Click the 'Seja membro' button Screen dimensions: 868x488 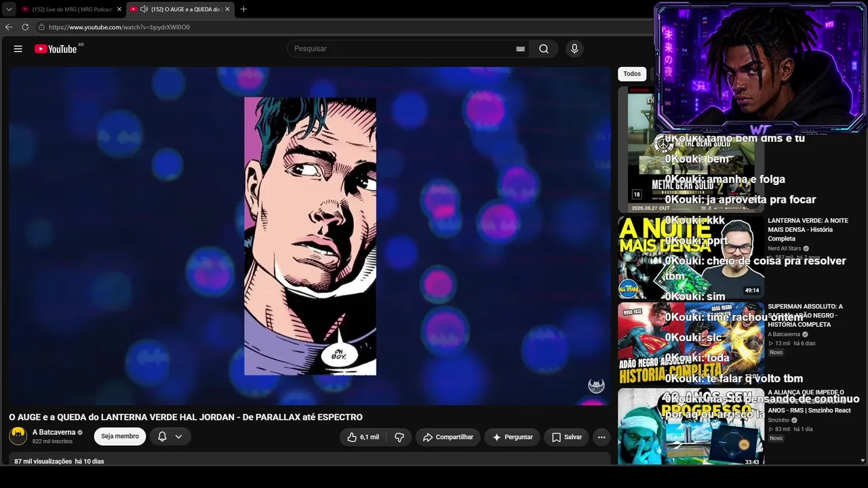(120, 436)
